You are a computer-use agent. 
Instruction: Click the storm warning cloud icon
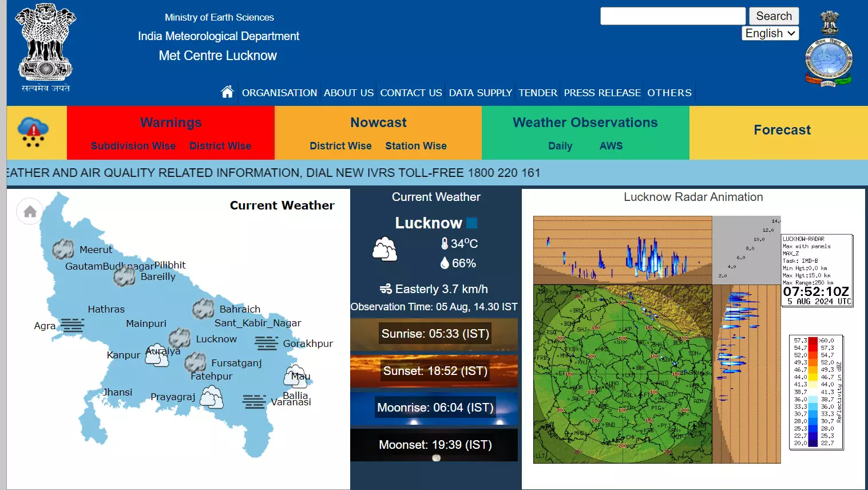pos(34,132)
